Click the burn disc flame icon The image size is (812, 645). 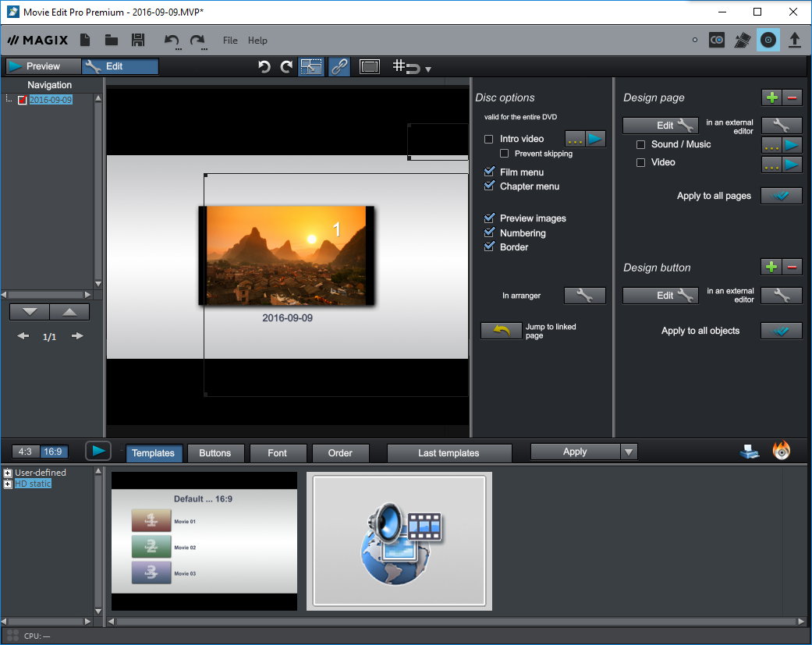[x=782, y=451]
